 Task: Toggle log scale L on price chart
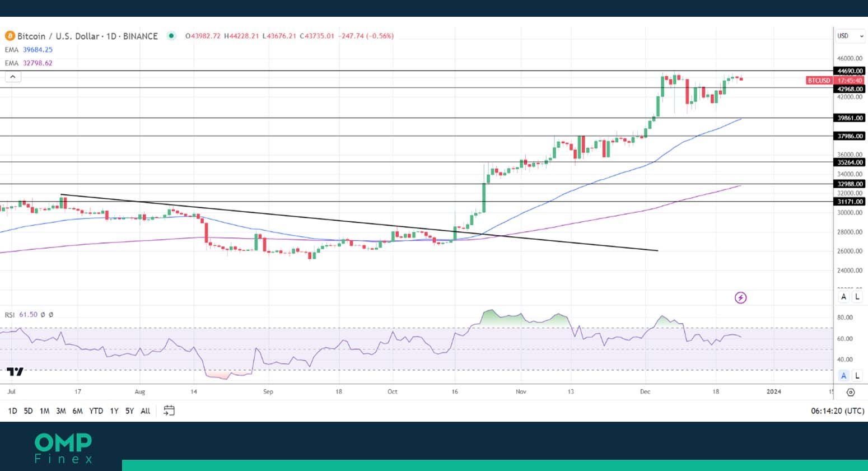tap(857, 297)
